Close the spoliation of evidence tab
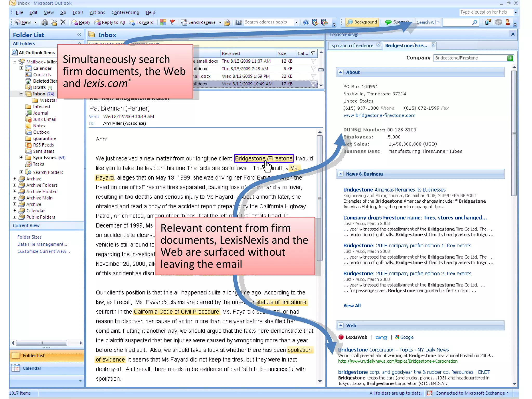The width and height of the screenshot is (532, 399). point(378,45)
